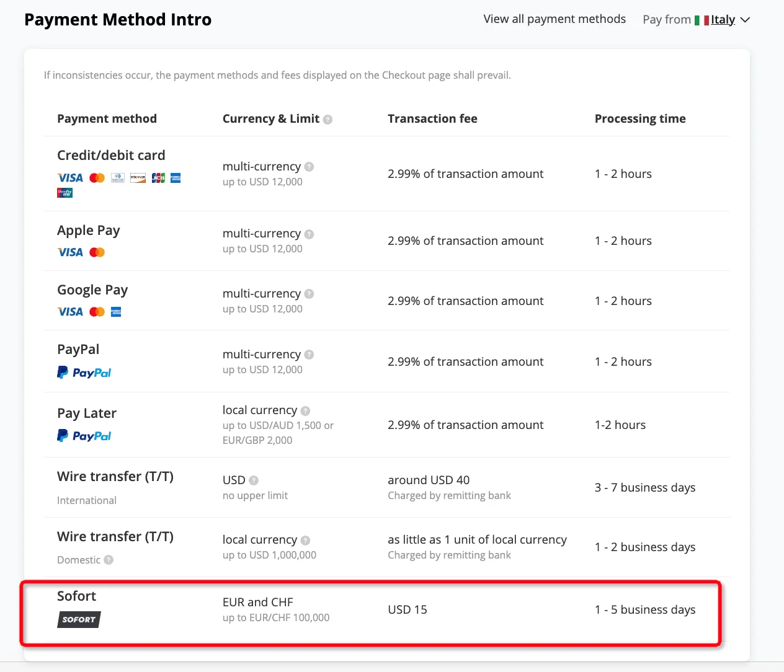Click the Visa logo under Credit/debit card
The width and height of the screenshot is (784, 672).
tap(70, 178)
